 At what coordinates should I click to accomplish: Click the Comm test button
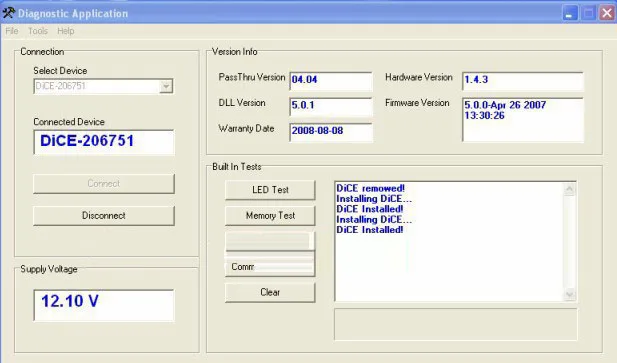click(270, 267)
